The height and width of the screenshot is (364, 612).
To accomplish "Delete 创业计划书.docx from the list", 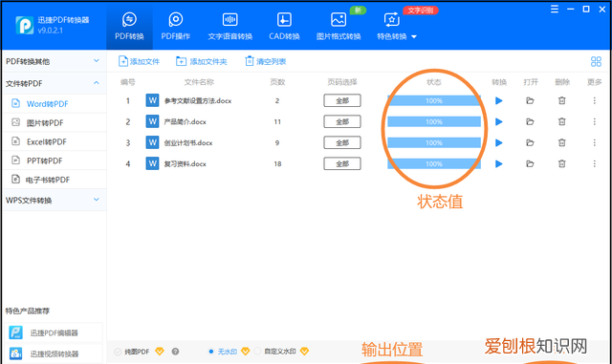I will (561, 142).
